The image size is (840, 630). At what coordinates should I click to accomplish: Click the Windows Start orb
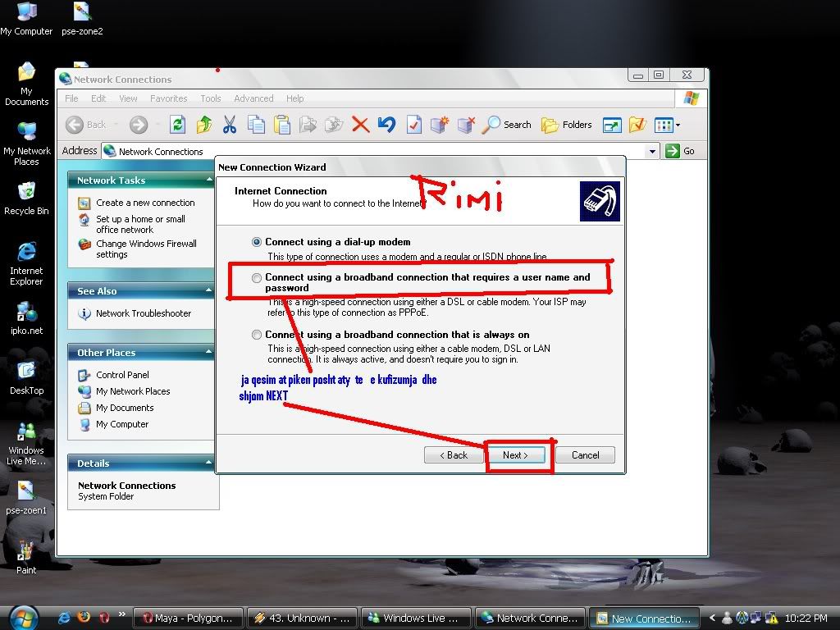(24, 618)
